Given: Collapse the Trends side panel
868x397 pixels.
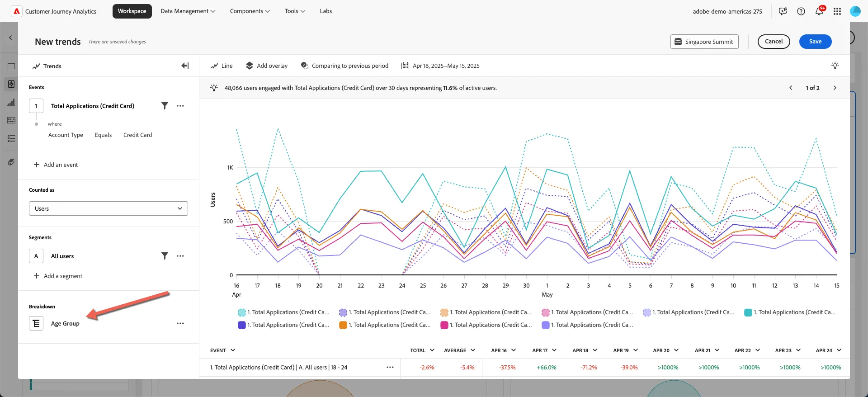Looking at the screenshot, I should coord(185,66).
